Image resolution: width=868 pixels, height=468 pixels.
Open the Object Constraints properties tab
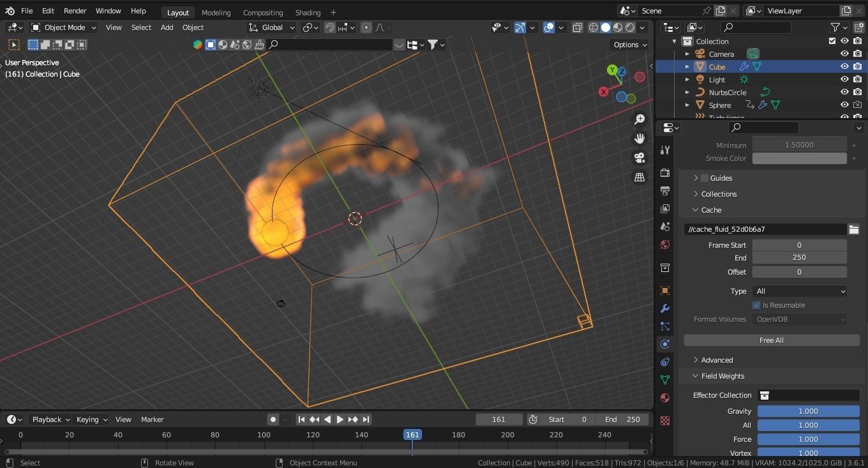point(664,362)
